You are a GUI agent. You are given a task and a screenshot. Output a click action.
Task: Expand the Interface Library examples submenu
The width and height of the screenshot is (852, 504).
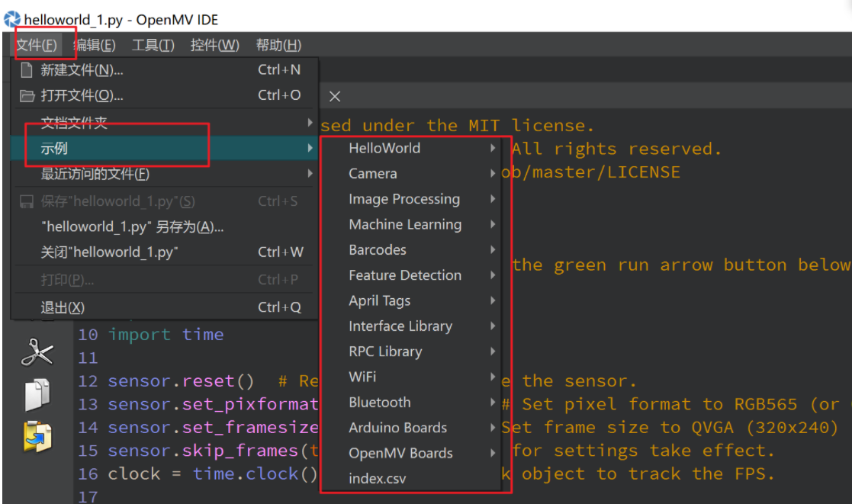(x=411, y=326)
